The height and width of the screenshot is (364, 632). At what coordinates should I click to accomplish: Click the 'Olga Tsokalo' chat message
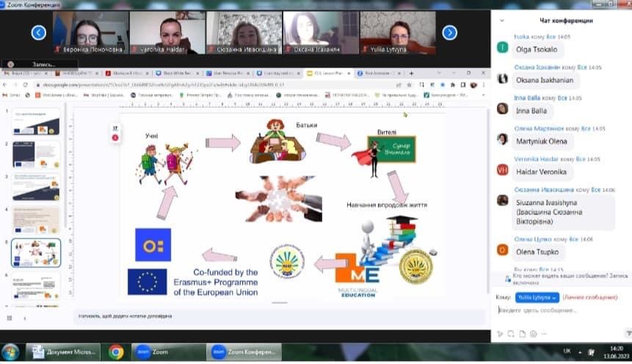point(537,50)
